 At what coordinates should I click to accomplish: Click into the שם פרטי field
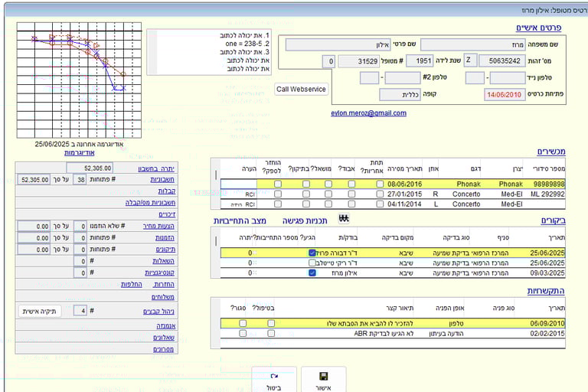tap(338, 44)
